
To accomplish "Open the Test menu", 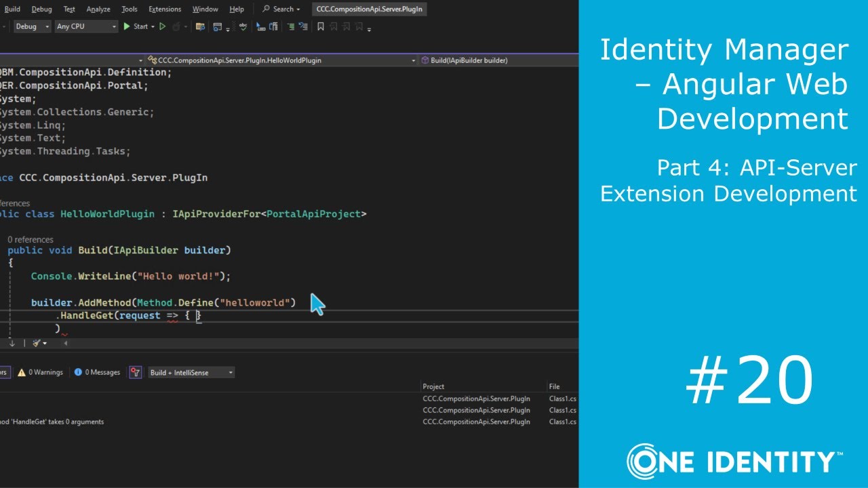I will pyautogui.click(x=69, y=9).
